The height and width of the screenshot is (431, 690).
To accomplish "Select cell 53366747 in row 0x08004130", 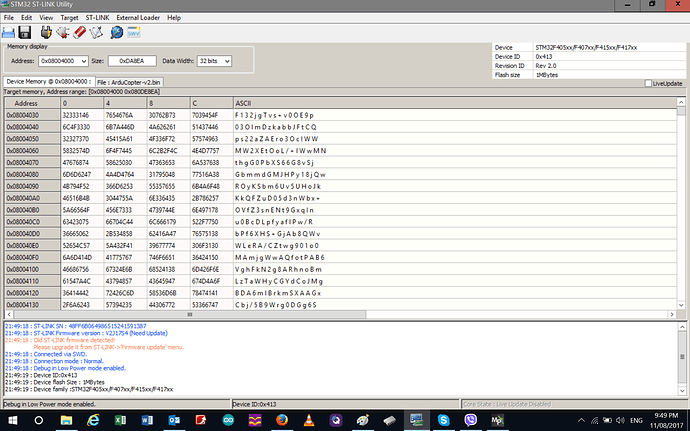I will pos(212,305).
